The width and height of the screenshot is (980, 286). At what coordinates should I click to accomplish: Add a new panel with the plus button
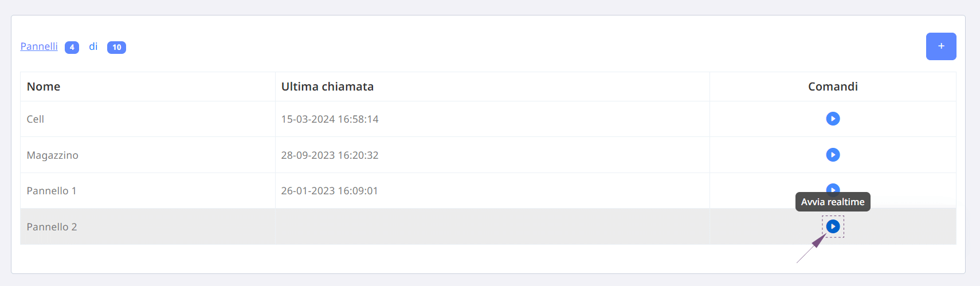(x=941, y=46)
